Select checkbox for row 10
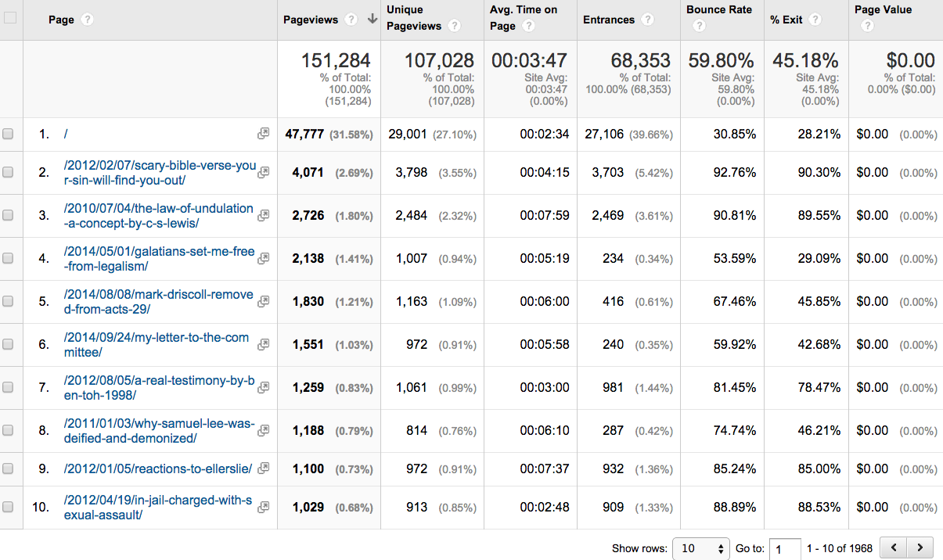 [8, 507]
